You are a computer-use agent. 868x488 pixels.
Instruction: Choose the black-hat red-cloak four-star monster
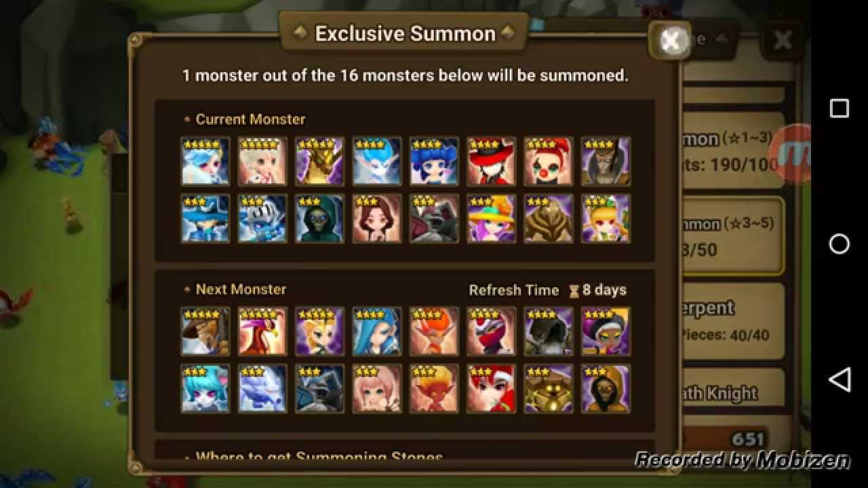(491, 161)
